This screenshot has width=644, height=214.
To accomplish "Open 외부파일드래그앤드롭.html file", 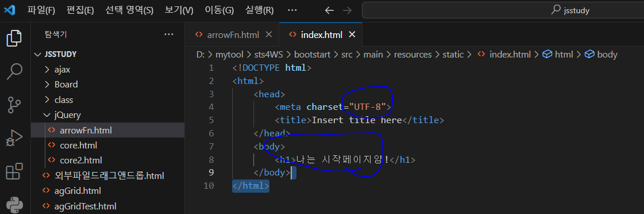I will click(107, 175).
